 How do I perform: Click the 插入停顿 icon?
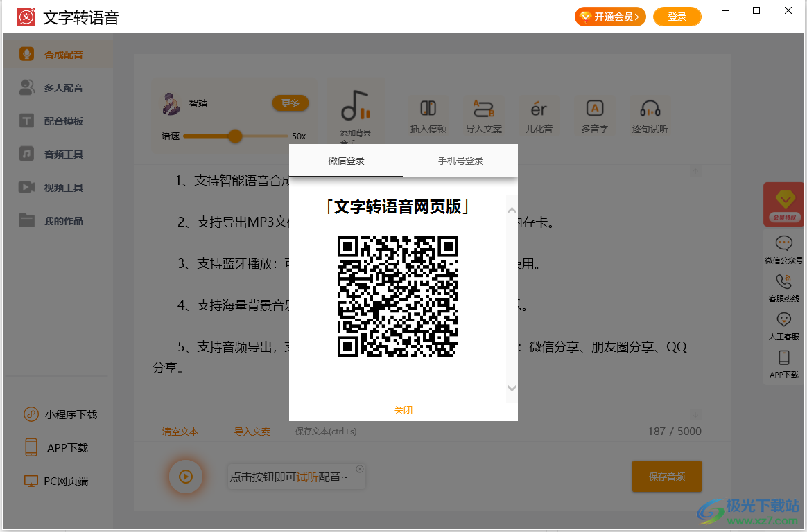tap(428, 108)
